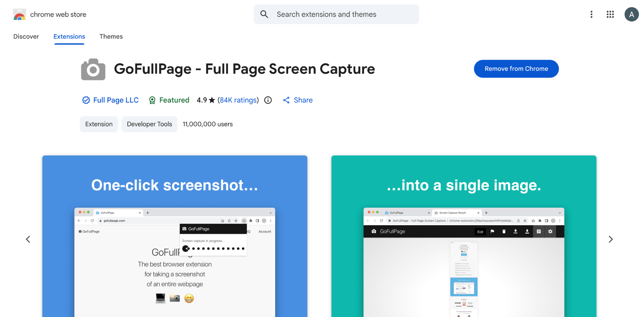Click the Edit button in the GoFullPage result toolbar

point(480,232)
